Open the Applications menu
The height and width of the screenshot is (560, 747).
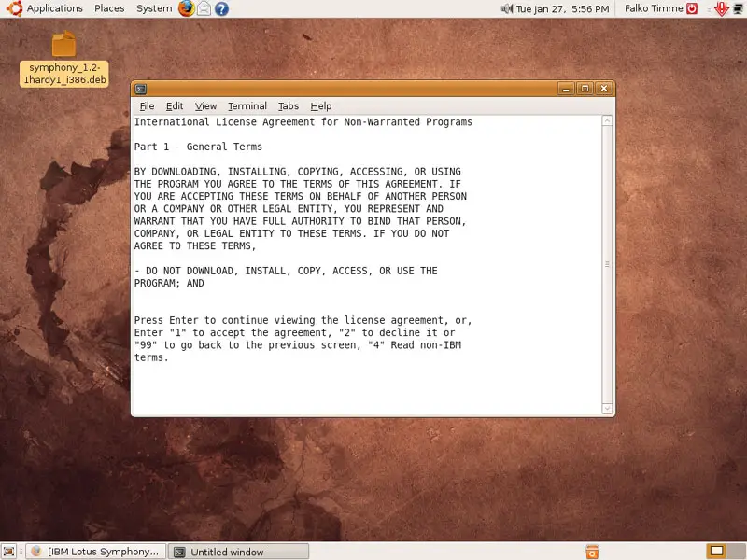point(55,8)
